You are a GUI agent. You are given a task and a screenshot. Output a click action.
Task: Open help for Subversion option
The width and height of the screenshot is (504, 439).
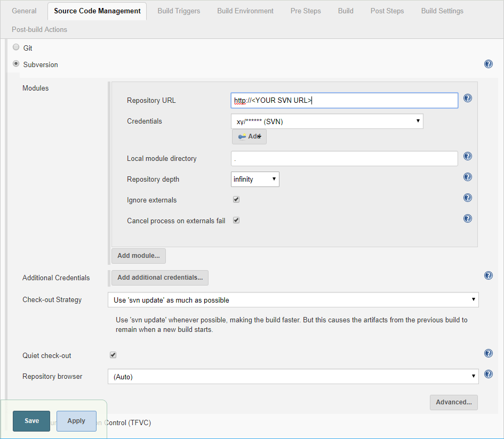(x=488, y=64)
